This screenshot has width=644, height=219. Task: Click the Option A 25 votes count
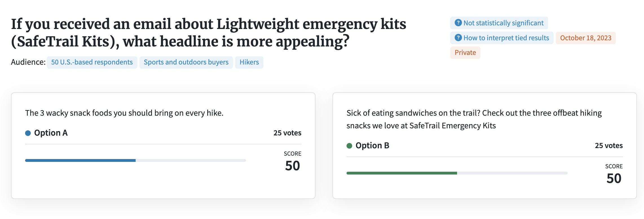point(287,133)
